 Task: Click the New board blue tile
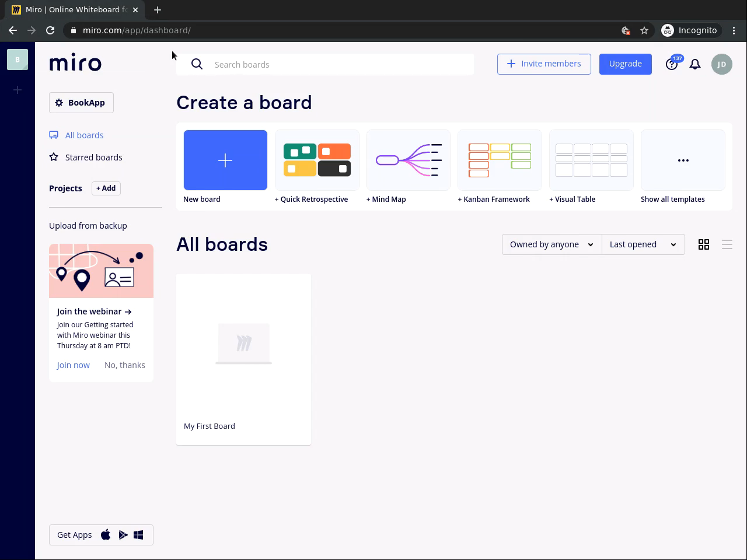point(225,160)
